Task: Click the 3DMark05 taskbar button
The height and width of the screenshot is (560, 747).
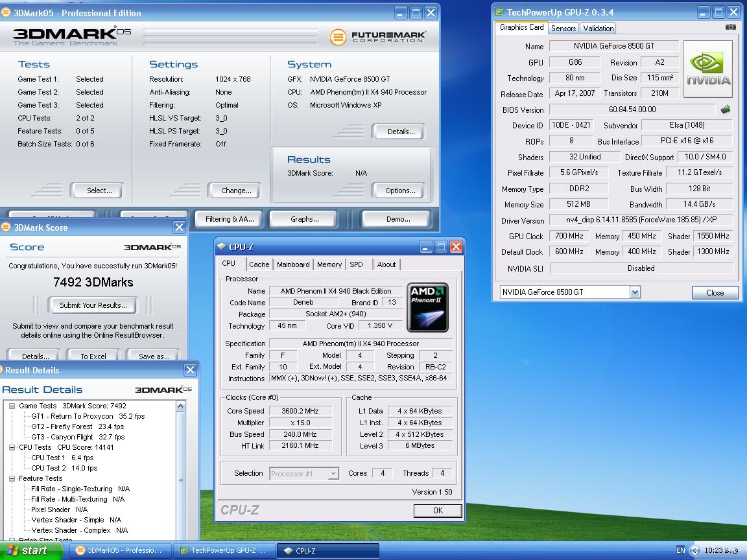Action: click(x=119, y=550)
